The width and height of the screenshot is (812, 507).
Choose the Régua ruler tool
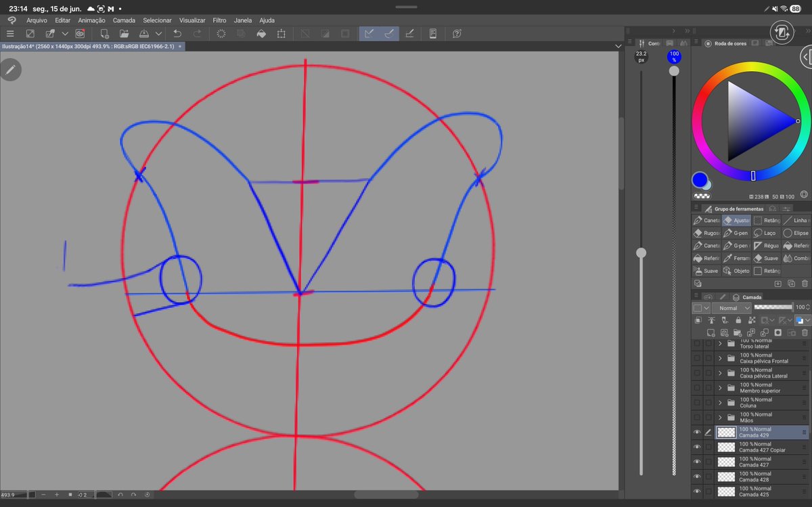click(x=767, y=246)
